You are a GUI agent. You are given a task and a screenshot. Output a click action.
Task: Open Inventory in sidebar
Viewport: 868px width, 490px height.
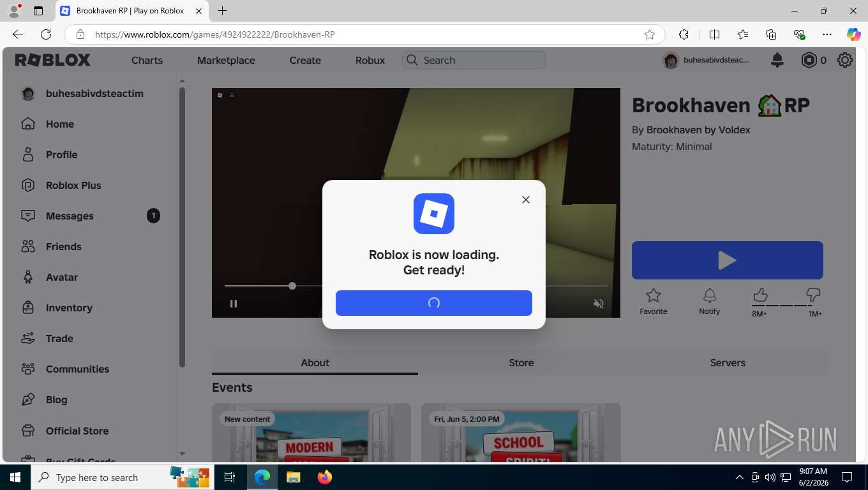point(57,308)
